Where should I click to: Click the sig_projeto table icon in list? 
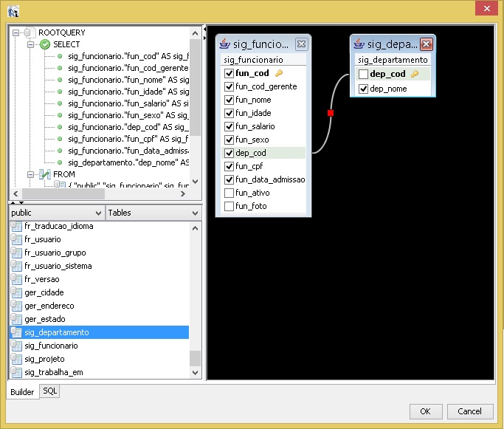tap(17, 359)
